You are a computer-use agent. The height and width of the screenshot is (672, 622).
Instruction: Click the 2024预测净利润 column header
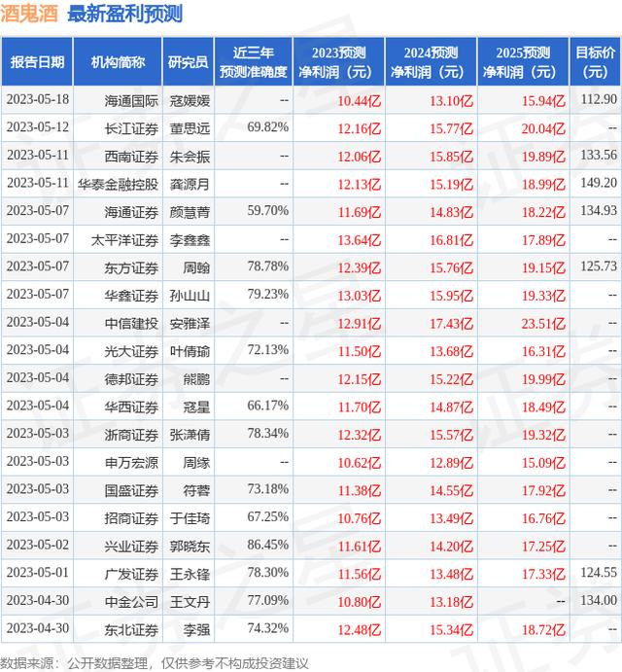(x=431, y=62)
